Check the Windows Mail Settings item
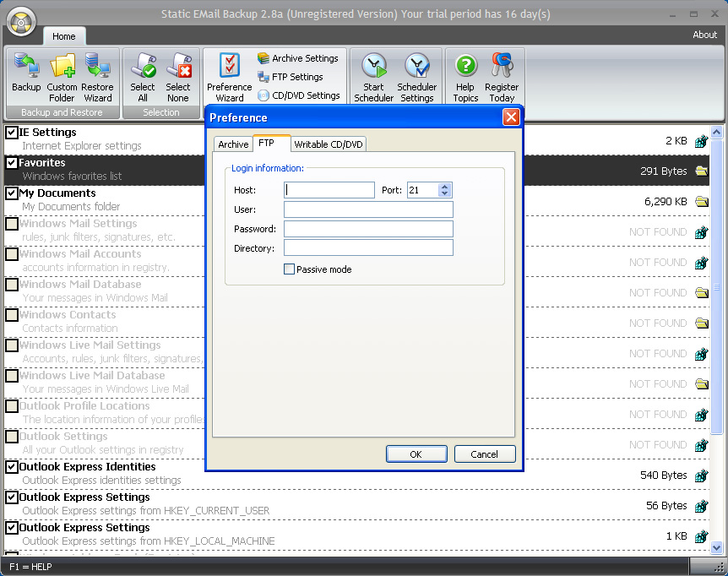Viewport: 728px width, 576px height. point(12,223)
